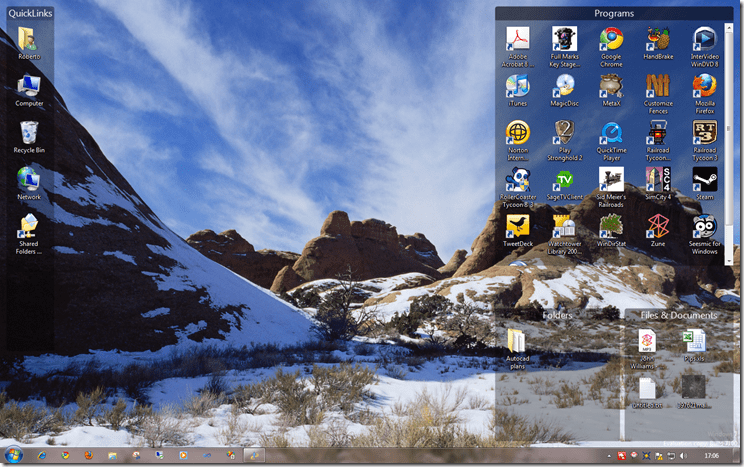Select the TweetDeck shortcut icon
The width and height of the screenshot is (744, 467).
pyautogui.click(x=517, y=225)
